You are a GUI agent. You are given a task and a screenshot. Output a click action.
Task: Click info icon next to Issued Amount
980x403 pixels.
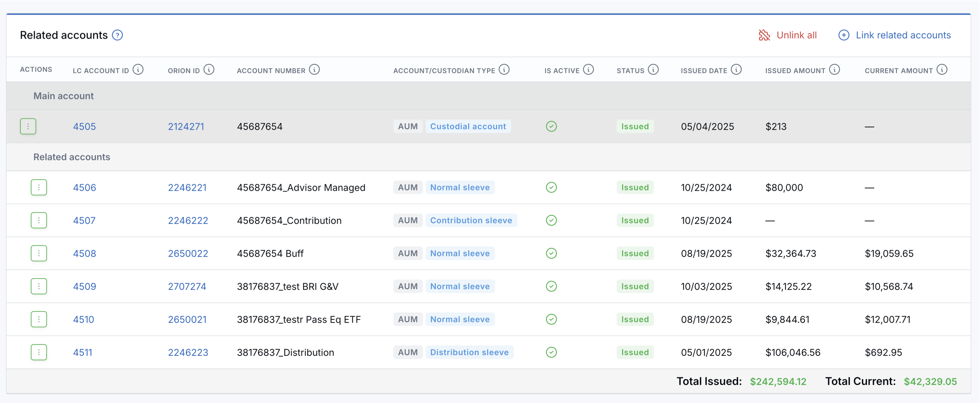835,70
